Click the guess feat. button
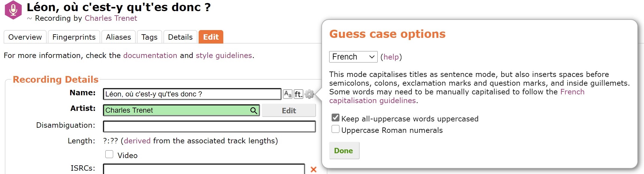The height and width of the screenshot is (174, 644). (x=298, y=94)
